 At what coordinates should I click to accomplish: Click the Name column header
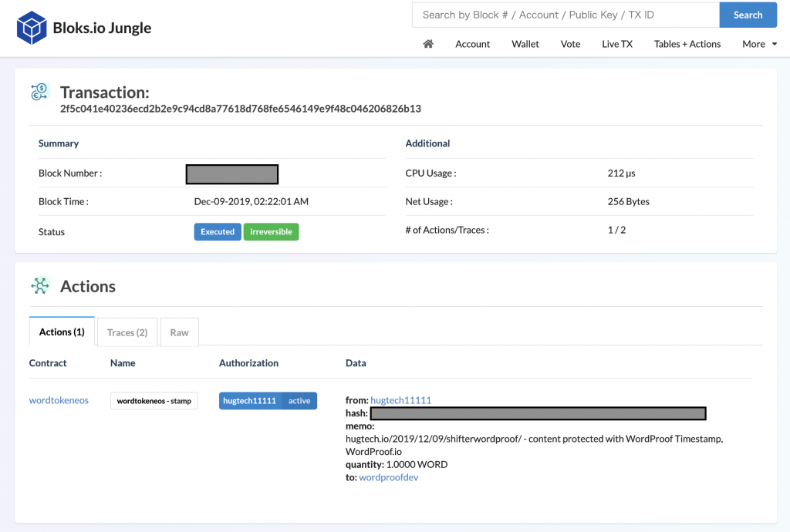tap(123, 363)
